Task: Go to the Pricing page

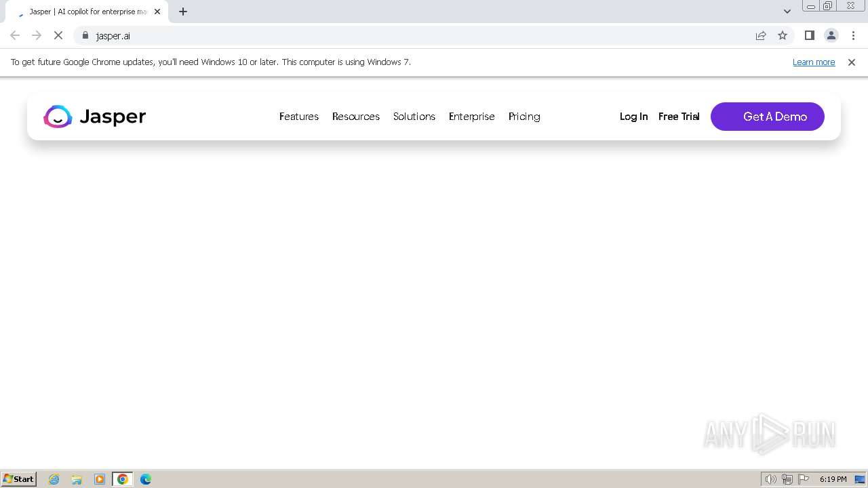Action: (524, 117)
